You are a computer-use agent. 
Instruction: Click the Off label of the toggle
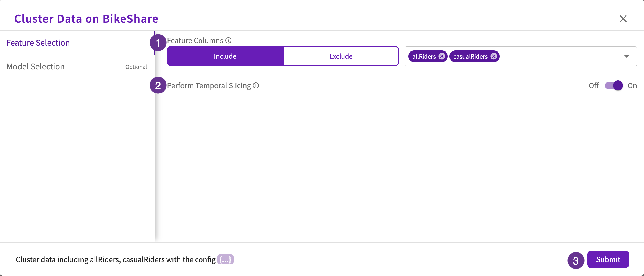[594, 86]
